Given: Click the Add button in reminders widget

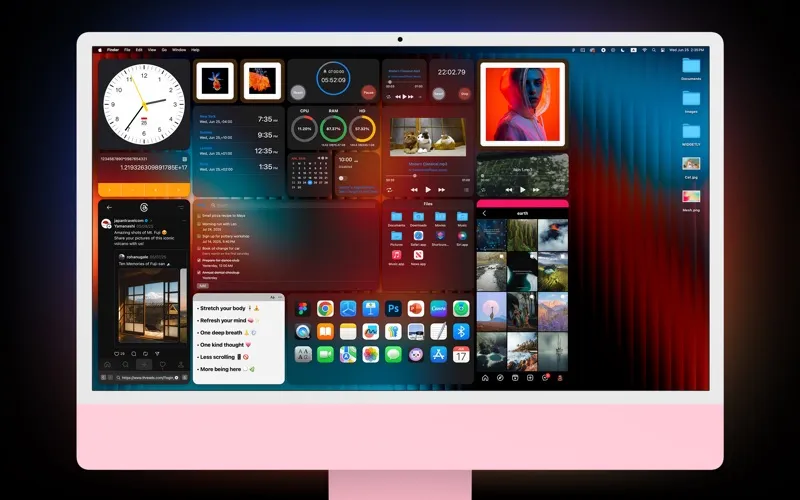Looking at the screenshot, I should click(203, 286).
